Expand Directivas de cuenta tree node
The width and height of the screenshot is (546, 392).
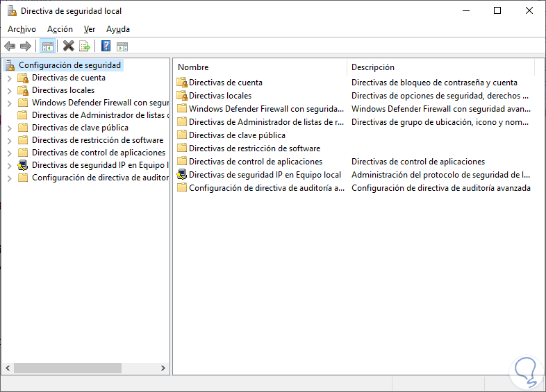coord(10,78)
